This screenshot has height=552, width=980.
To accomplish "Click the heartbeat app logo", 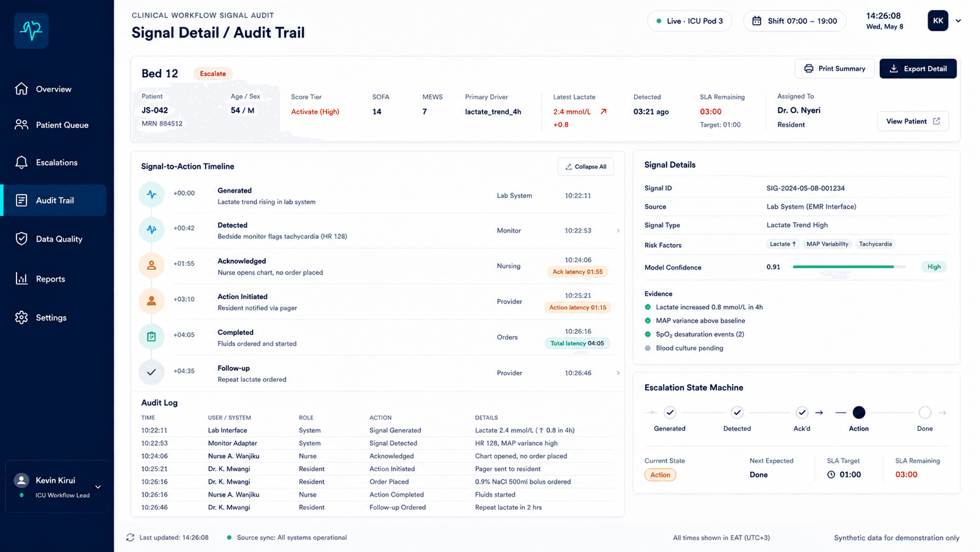I will pyautogui.click(x=31, y=31).
